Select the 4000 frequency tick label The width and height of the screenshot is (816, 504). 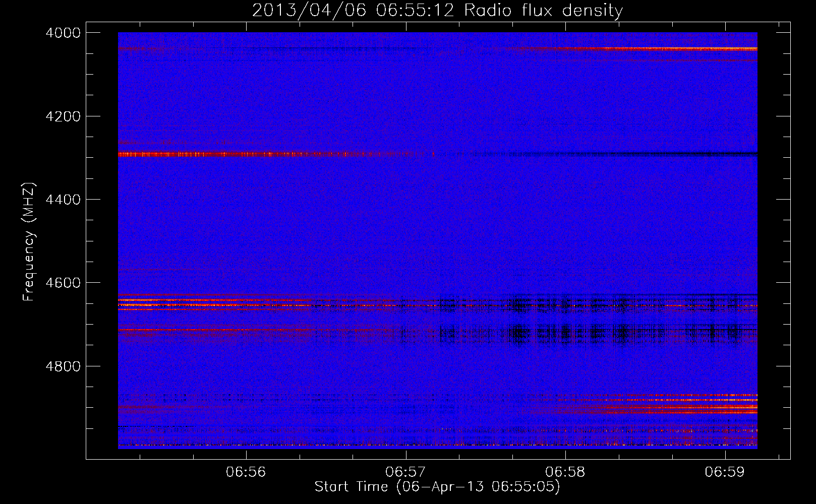63,33
